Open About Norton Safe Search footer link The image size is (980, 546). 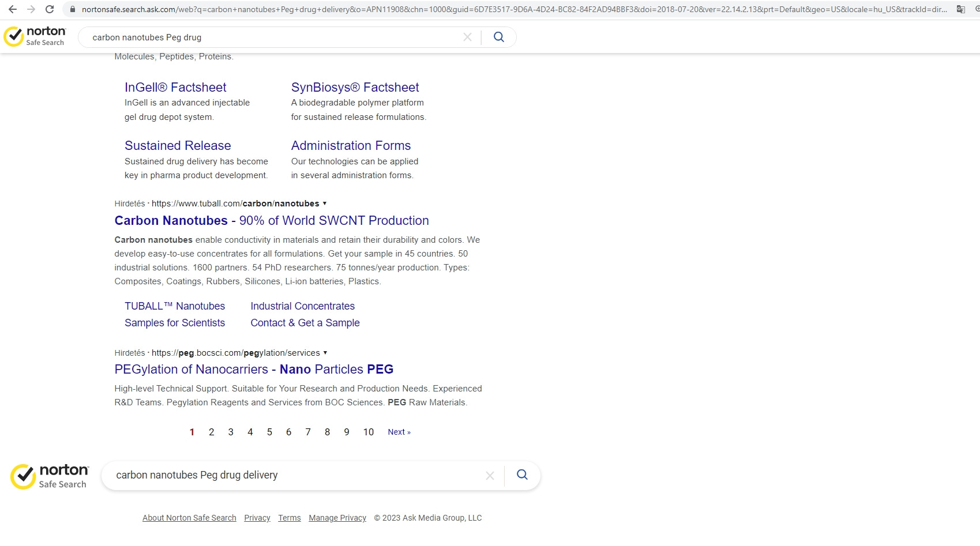coord(189,518)
